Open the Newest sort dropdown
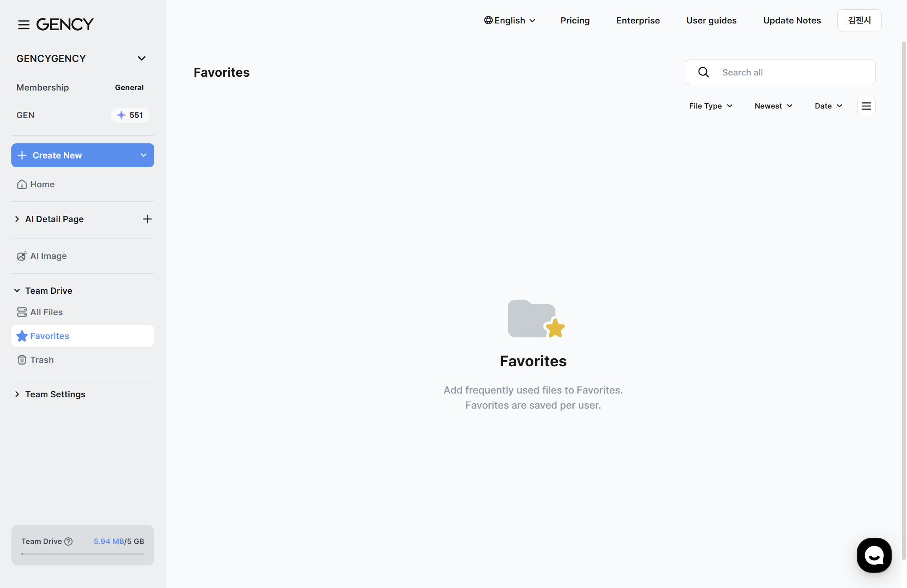Image resolution: width=907 pixels, height=588 pixels. point(774,106)
